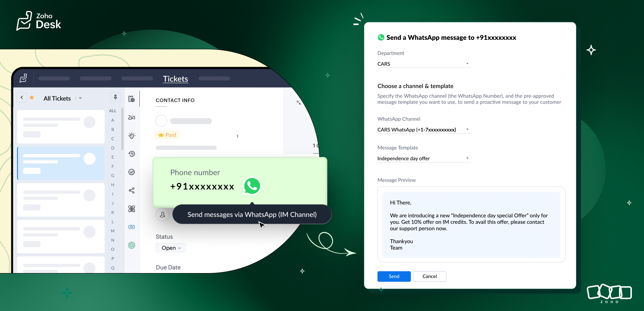The height and width of the screenshot is (311, 644).
Task: Select the highlighted ticket in the list
Action: (61, 163)
